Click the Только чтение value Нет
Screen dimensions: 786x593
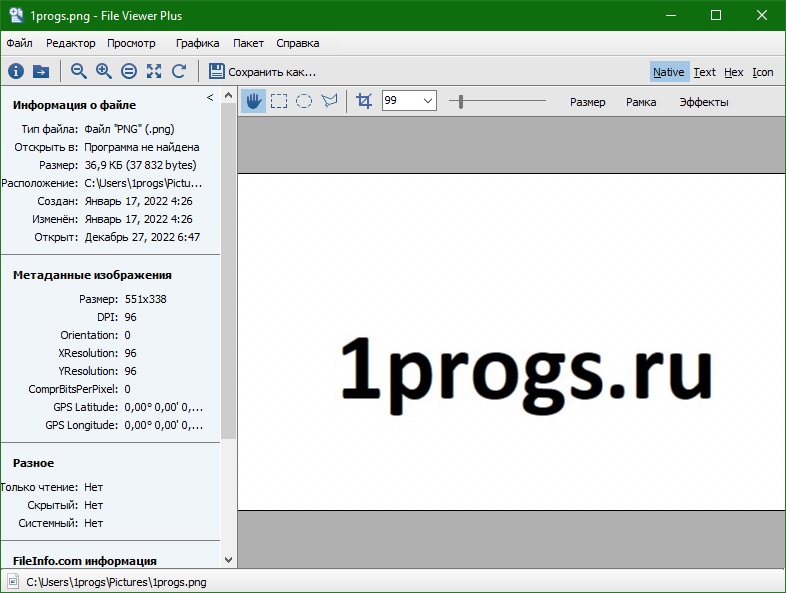(x=93, y=487)
